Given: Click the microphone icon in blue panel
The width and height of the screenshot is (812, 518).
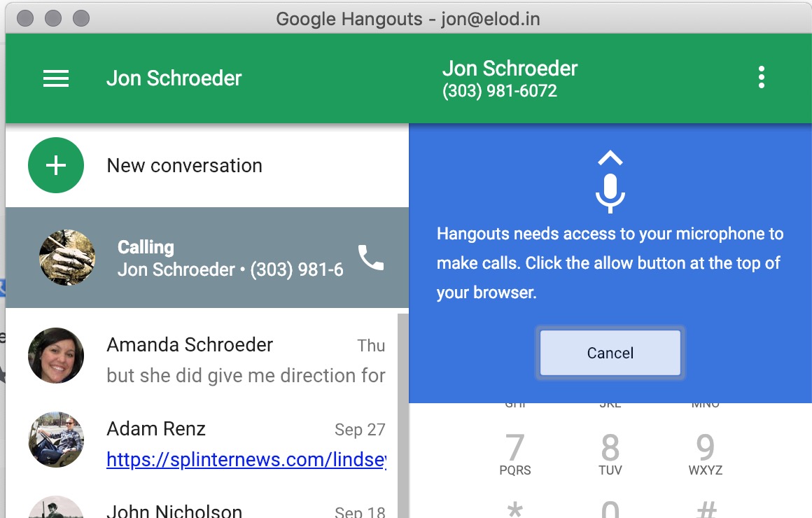Looking at the screenshot, I should [610, 193].
